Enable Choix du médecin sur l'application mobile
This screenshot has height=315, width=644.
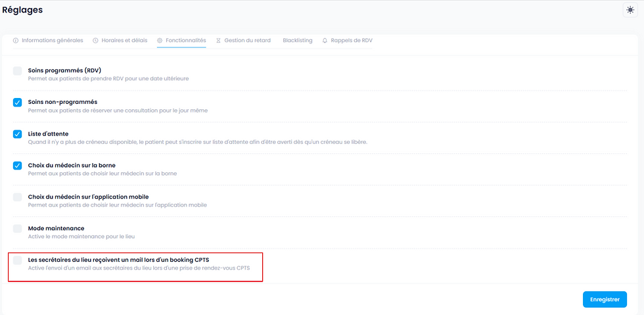click(17, 197)
